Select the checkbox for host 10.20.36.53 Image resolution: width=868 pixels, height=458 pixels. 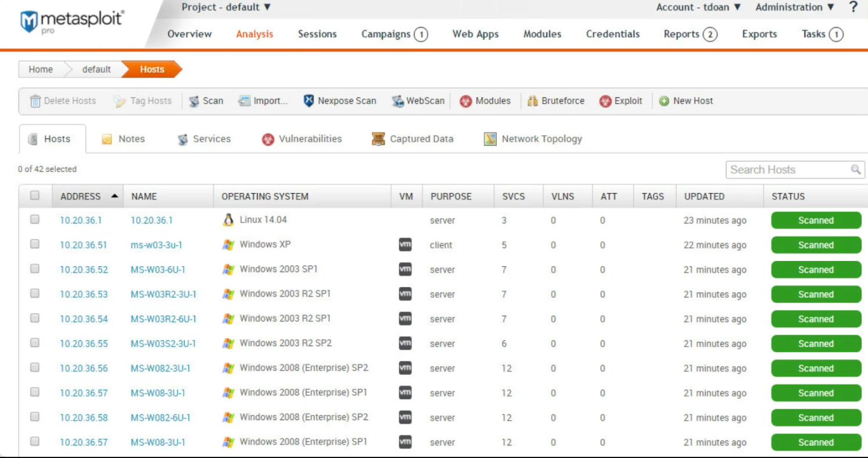click(35, 294)
